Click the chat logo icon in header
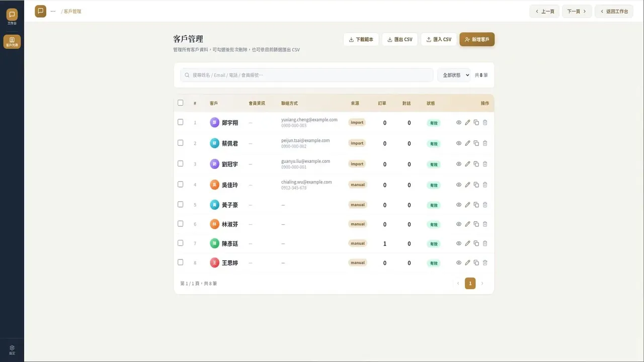This screenshot has width=644, height=362. tap(41, 11)
